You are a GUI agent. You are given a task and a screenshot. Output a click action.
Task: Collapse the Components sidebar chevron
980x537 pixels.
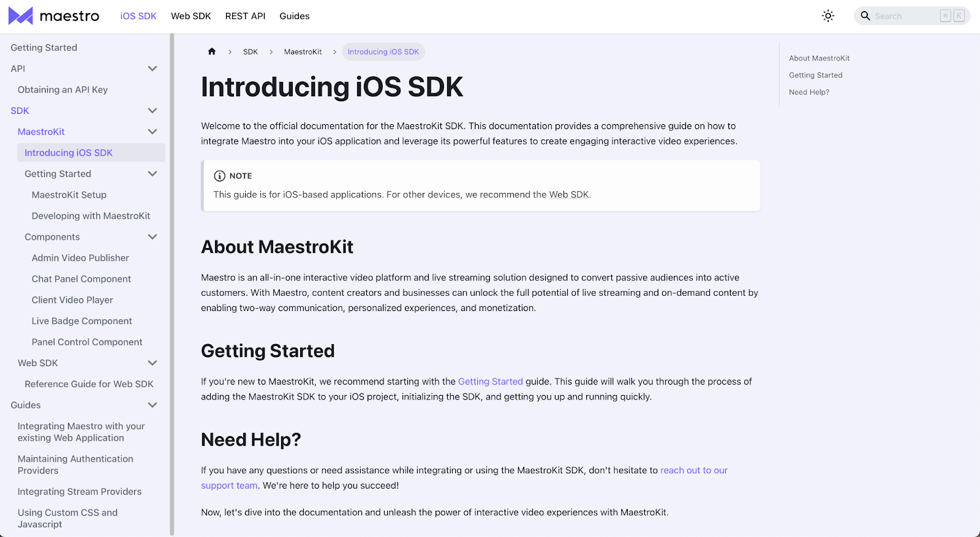[x=153, y=237]
